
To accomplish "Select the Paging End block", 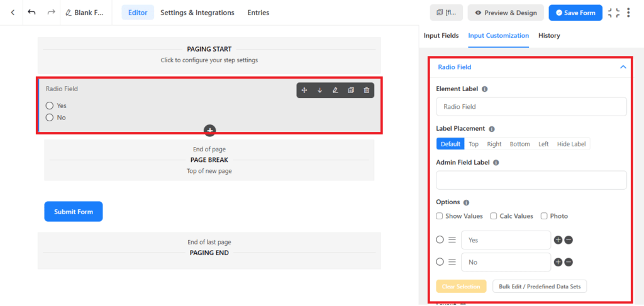I will pyautogui.click(x=209, y=251).
